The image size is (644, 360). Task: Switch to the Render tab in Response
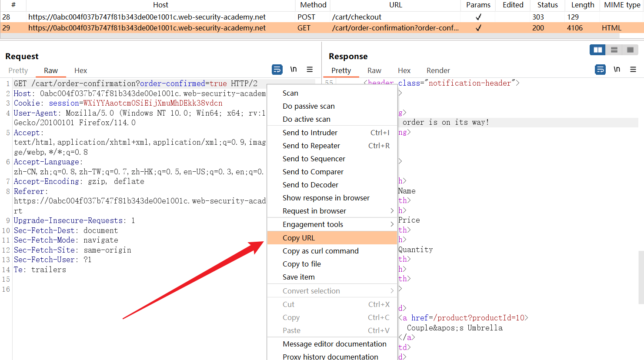point(438,70)
